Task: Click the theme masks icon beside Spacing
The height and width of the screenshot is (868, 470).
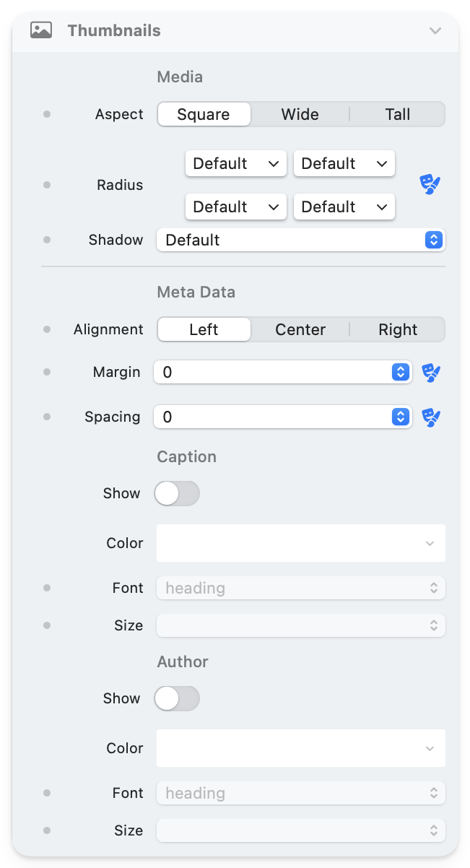Action: tap(431, 417)
